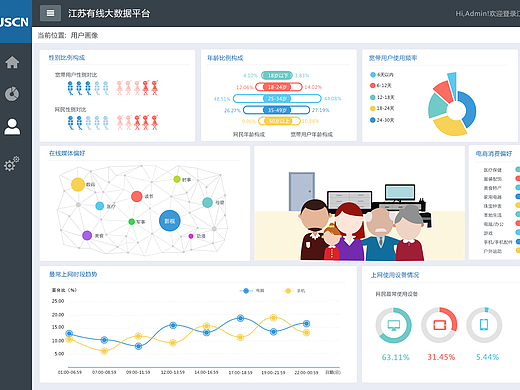Click the JSCN logo
This screenshot has width=520, height=390.
(x=14, y=22)
